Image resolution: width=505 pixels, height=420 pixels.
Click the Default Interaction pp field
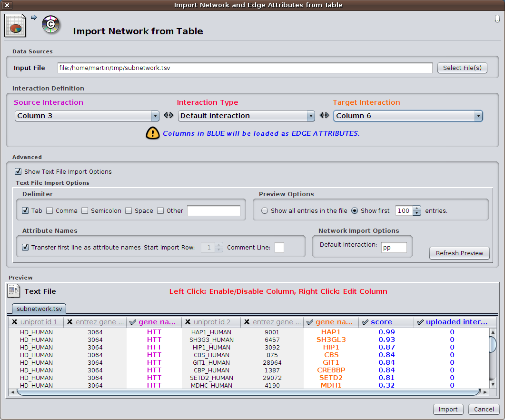pos(394,247)
